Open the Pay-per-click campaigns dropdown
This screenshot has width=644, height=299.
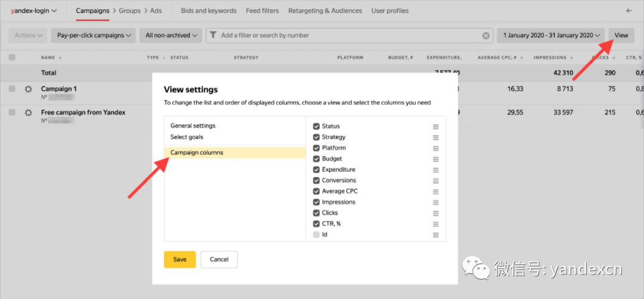click(94, 35)
